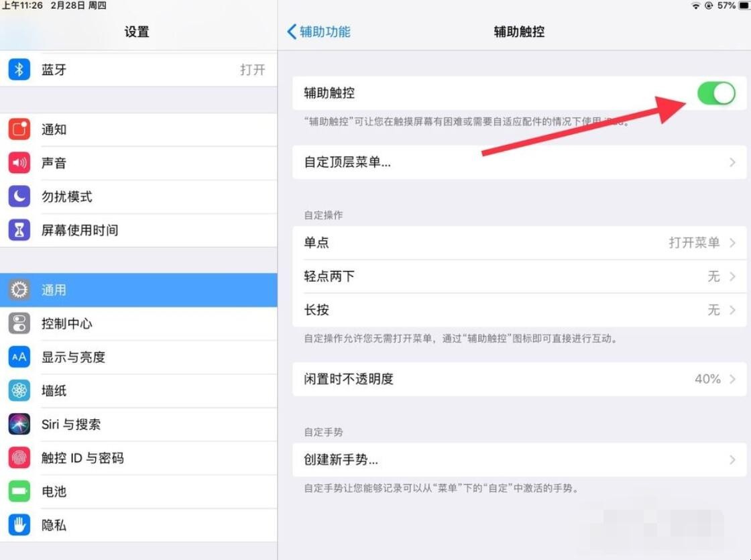
Task: Tap the 2月28日 周四 date text
Action: click(78, 6)
